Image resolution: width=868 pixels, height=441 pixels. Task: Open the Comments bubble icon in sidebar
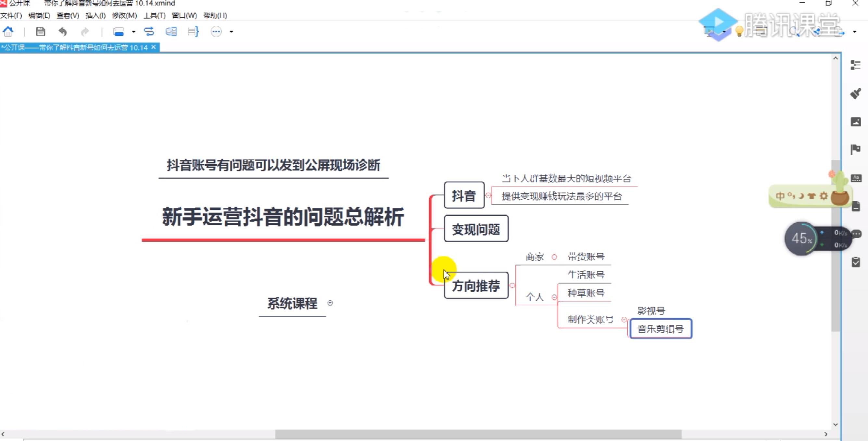(856, 234)
